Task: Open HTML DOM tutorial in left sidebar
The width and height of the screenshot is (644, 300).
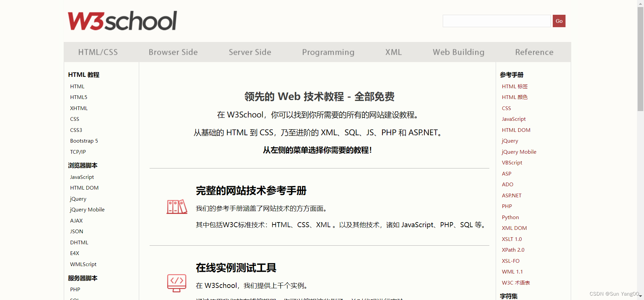Action: (x=84, y=188)
